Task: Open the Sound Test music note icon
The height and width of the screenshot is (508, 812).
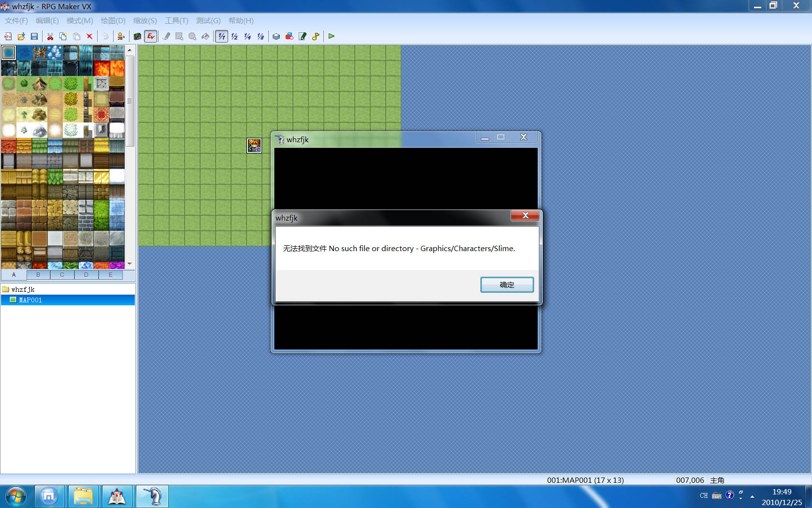Action: tap(316, 36)
